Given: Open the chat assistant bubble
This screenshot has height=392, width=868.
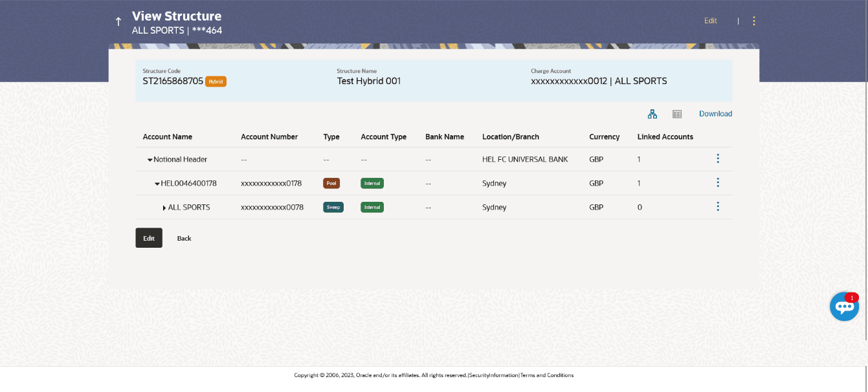Looking at the screenshot, I should 844,307.
